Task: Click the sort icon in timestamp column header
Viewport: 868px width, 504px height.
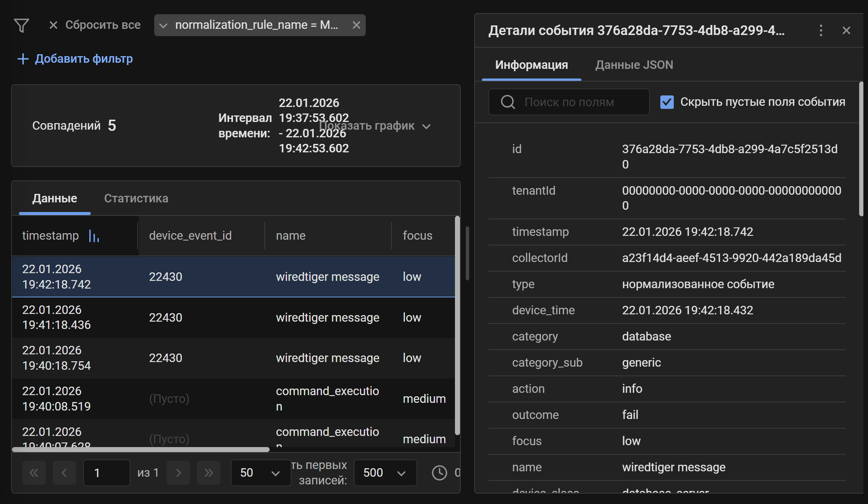Action: [x=94, y=236]
